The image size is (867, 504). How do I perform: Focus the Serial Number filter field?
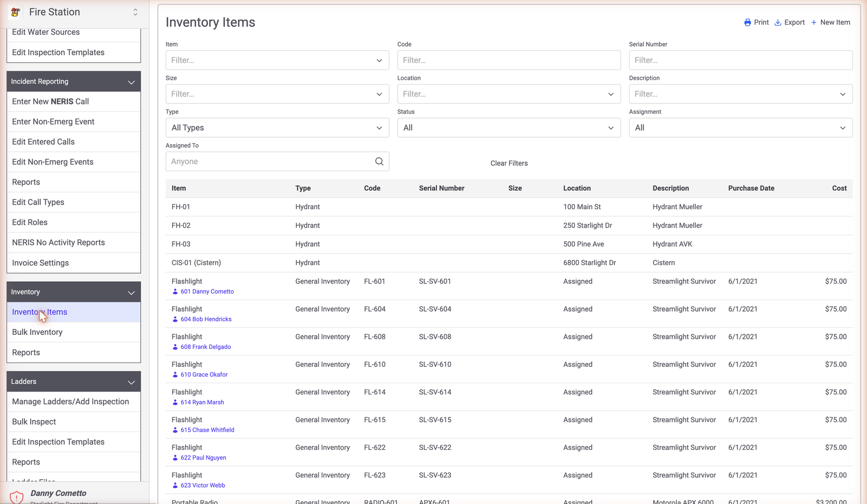[741, 60]
